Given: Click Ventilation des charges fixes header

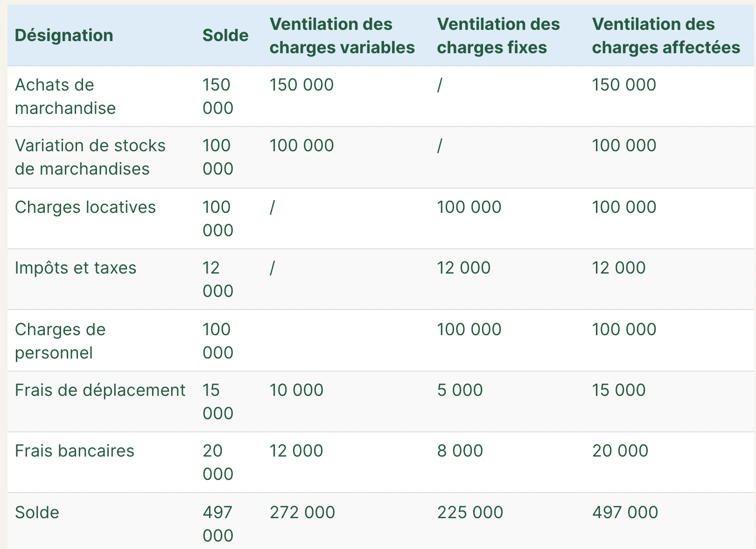Looking at the screenshot, I should pos(498,35).
